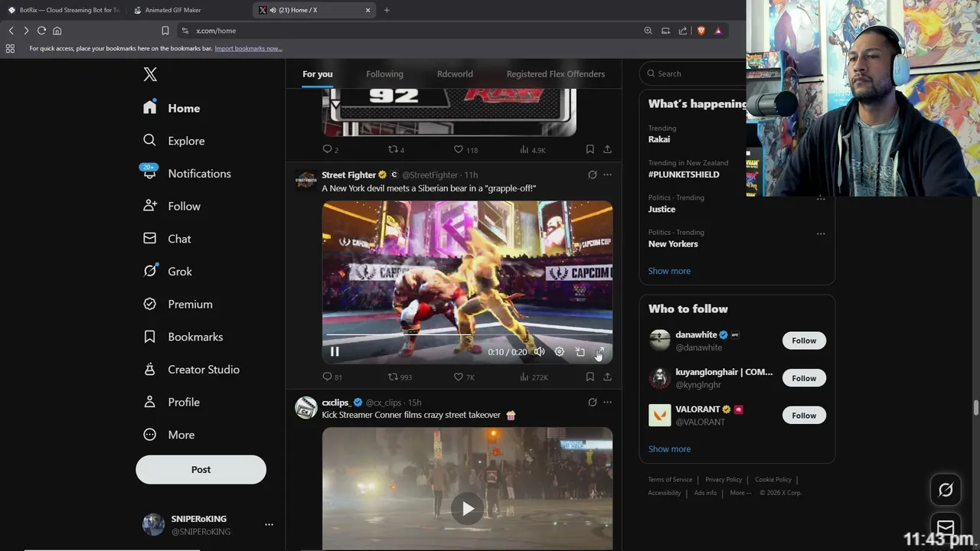Show more accounts to follow
The height and width of the screenshot is (551, 980).
click(x=669, y=449)
